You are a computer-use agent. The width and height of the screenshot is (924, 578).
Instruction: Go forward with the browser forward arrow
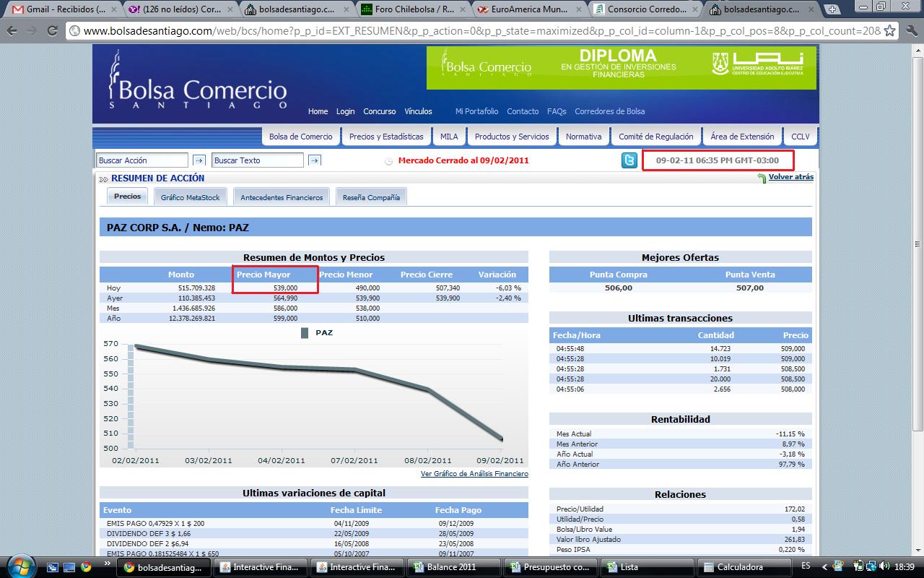click(x=32, y=31)
